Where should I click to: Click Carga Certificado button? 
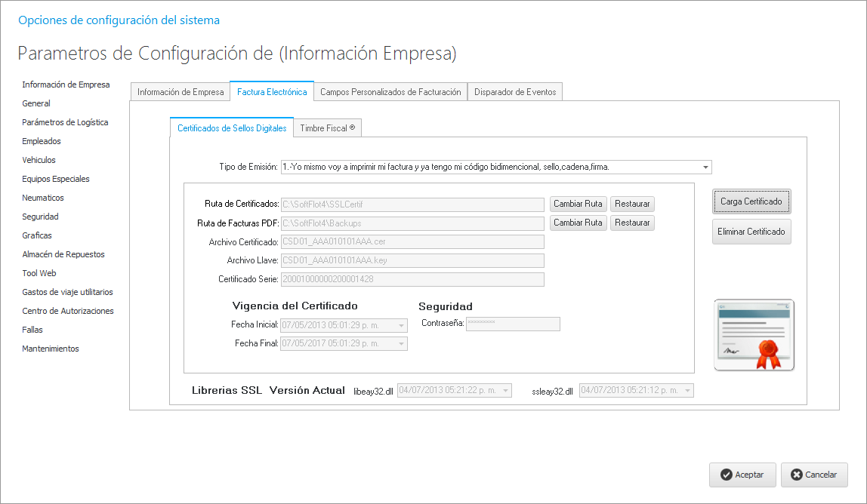coord(751,201)
